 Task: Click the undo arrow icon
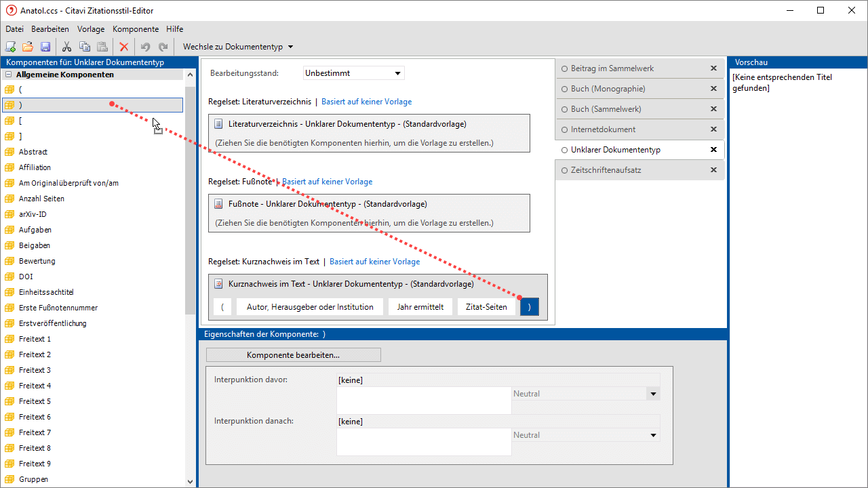[x=145, y=47]
